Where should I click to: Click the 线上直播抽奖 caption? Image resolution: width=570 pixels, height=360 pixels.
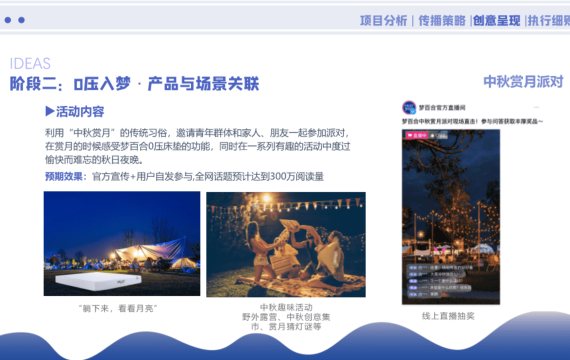(x=448, y=316)
